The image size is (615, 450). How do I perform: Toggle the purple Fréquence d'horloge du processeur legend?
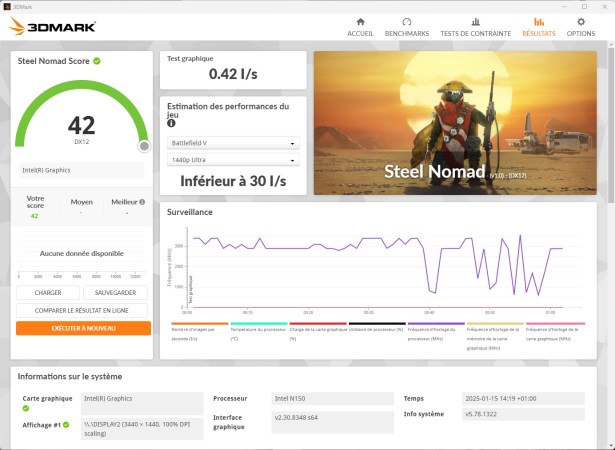436,332
